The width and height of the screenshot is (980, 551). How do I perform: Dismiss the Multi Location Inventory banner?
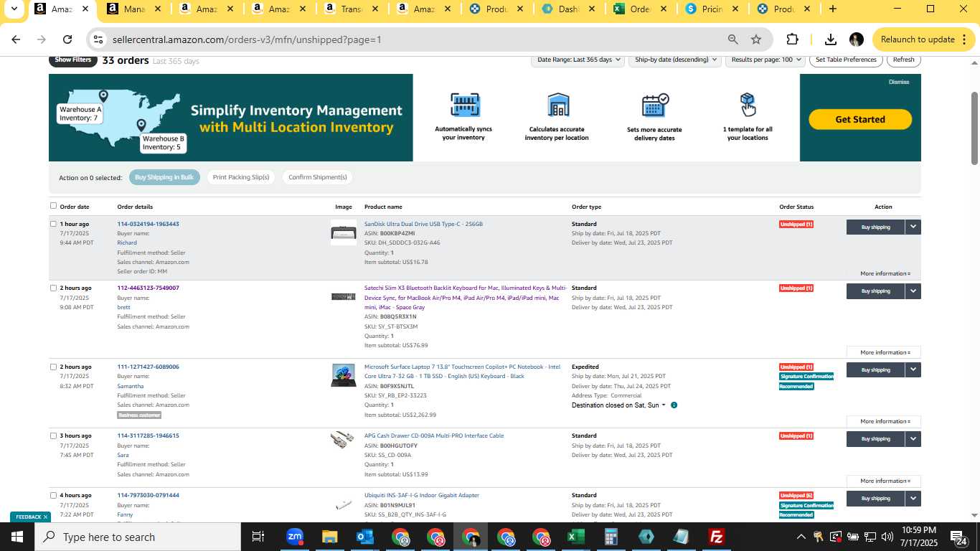[x=899, y=82]
